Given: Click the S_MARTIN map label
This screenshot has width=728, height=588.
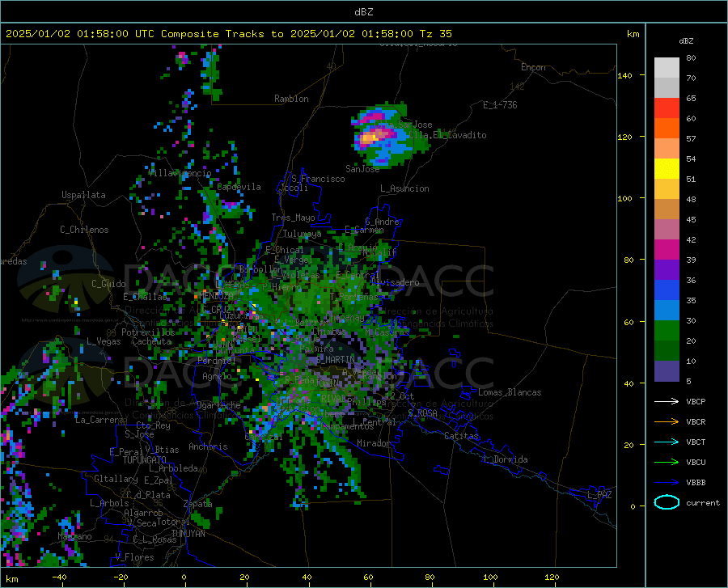Looking at the screenshot, I should coord(336,360).
